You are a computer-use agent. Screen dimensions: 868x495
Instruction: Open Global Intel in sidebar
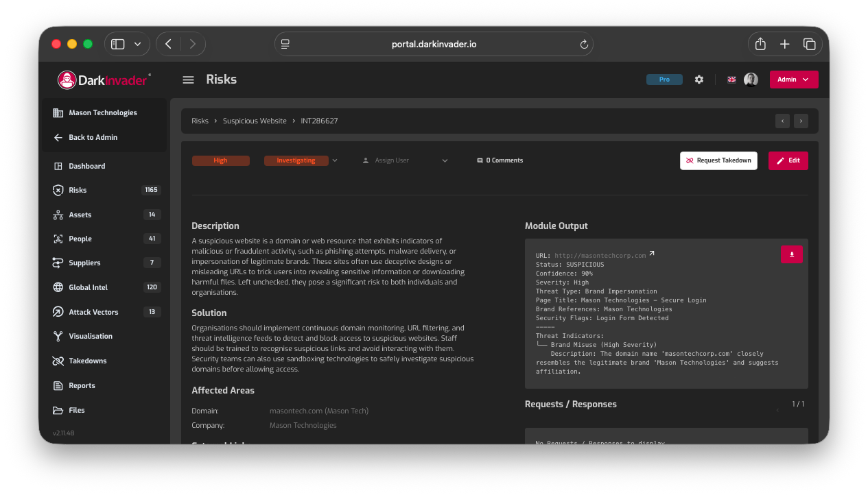(104, 287)
